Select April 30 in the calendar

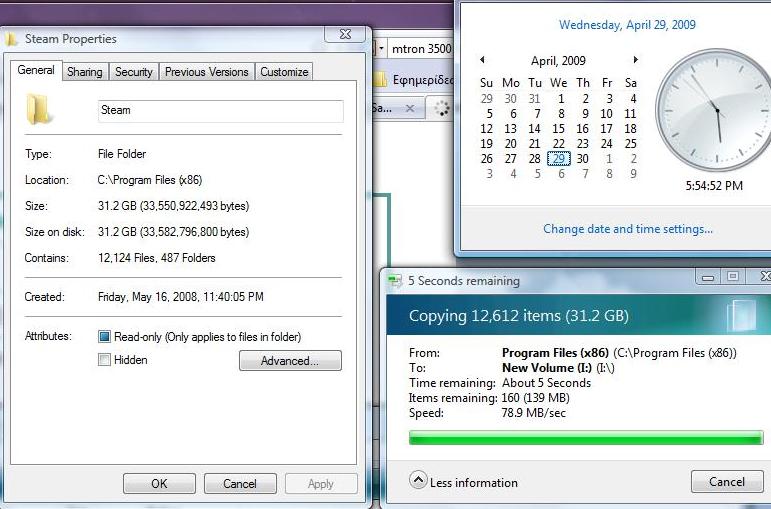pyautogui.click(x=583, y=159)
